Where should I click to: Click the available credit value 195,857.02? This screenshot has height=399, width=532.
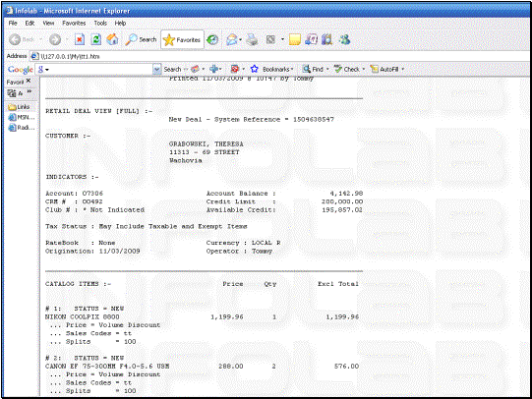342,210
